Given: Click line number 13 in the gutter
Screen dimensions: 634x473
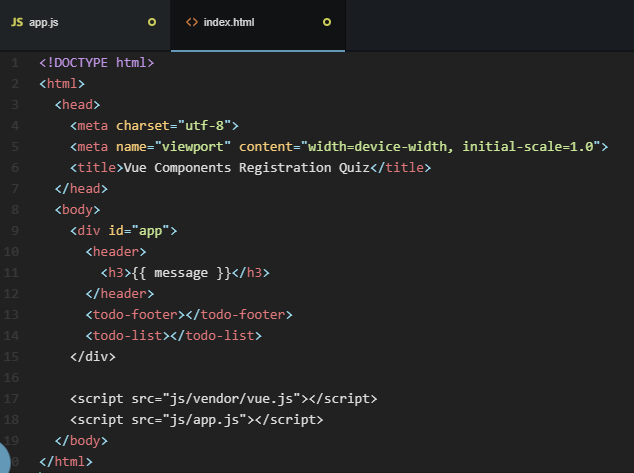Looking at the screenshot, I should click(x=11, y=315).
